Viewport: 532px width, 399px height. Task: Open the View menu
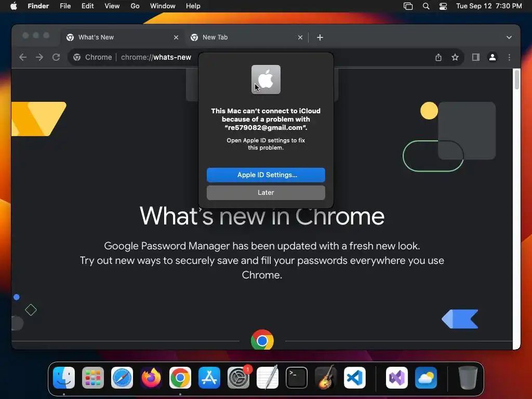pos(112,6)
